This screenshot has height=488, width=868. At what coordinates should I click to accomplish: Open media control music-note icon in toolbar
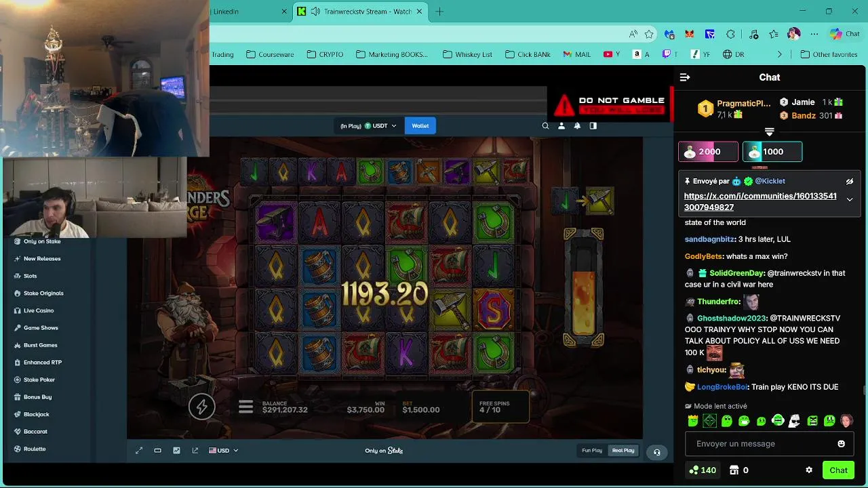(x=753, y=34)
